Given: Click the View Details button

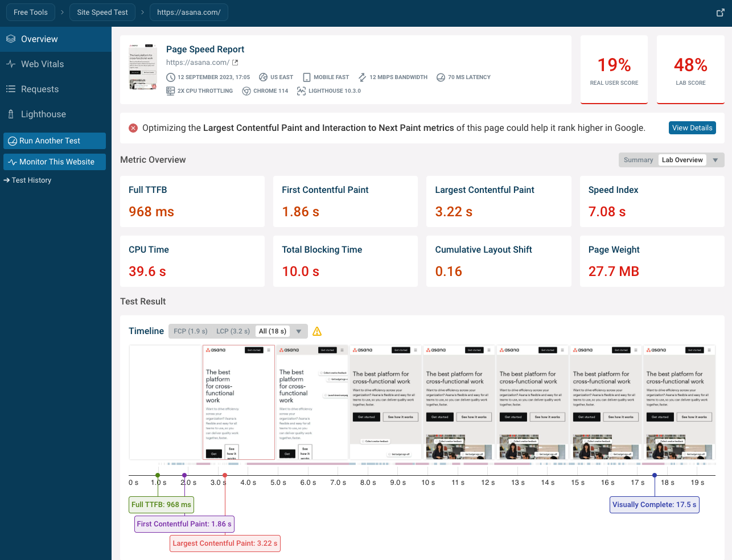Looking at the screenshot, I should (x=692, y=128).
